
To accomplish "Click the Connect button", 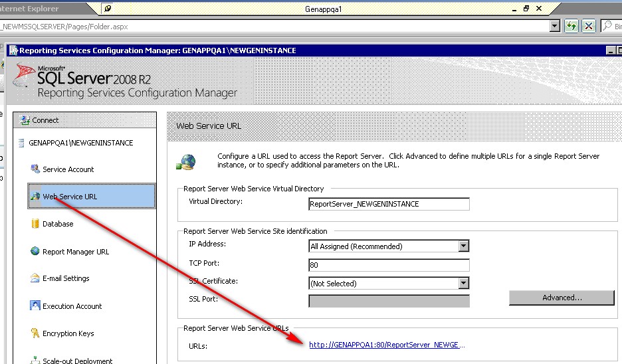I will click(x=85, y=120).
